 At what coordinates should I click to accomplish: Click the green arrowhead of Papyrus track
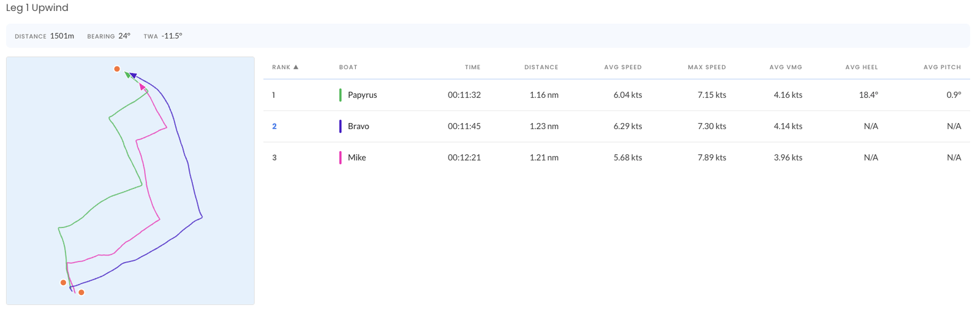(127, 75)
